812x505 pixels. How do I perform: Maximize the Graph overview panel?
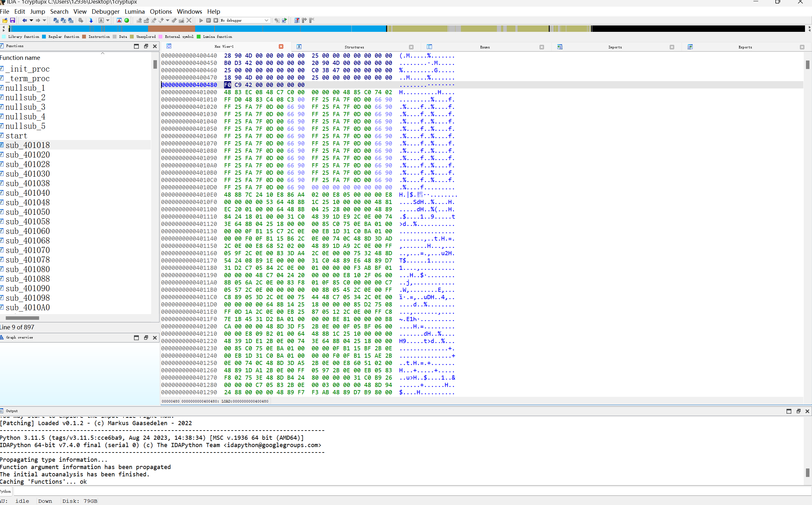[x=136, y=338]
